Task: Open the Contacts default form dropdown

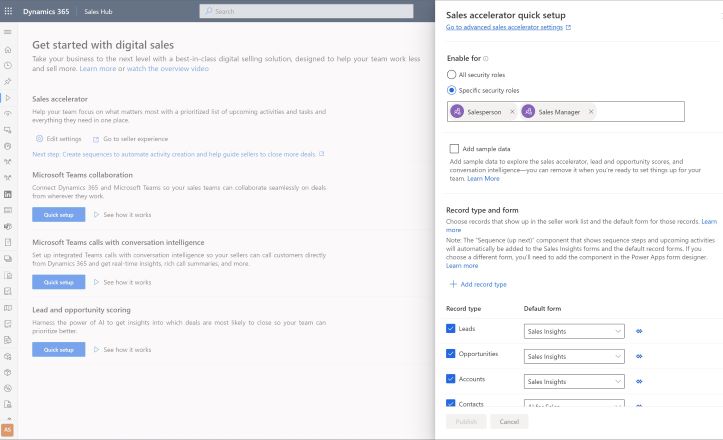Action: tap(574, 403)
